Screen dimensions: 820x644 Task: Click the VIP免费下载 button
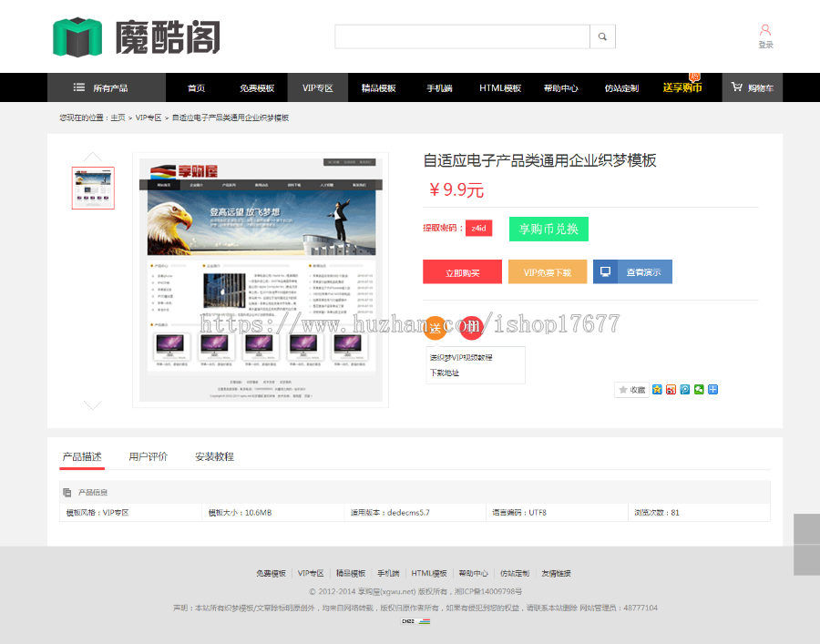pos(548,271)
